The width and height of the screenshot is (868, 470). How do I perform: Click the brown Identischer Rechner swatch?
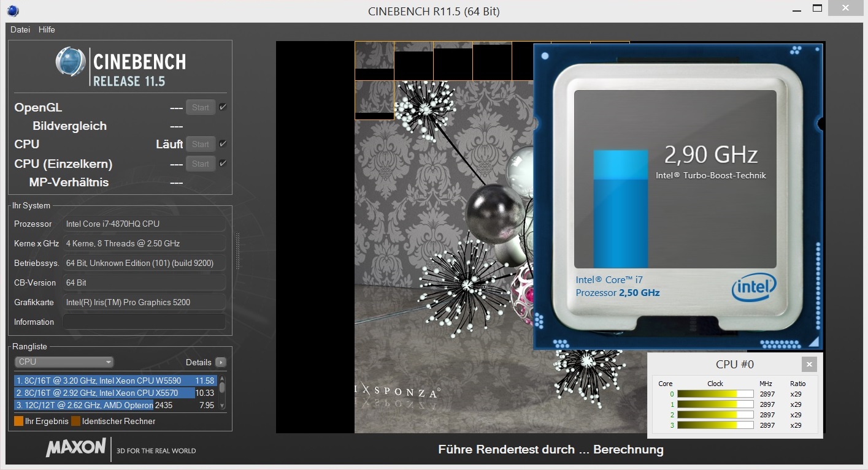pyautogui.click(x=75, y=421)
